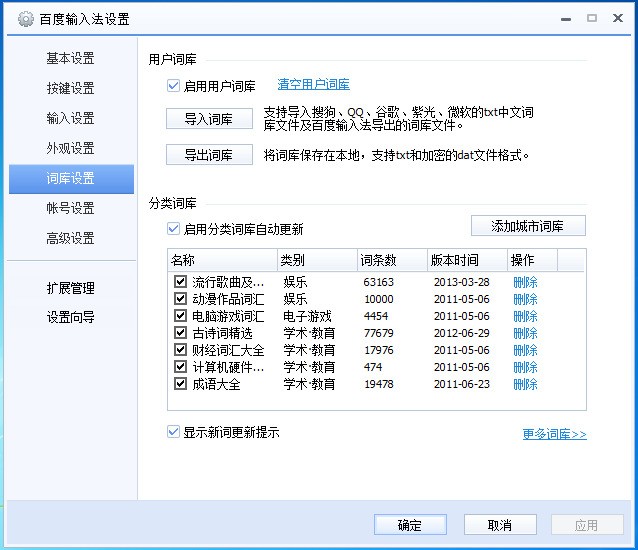The image size is (638, 550).
Task: Go to the 帐号设置 section
Action: tap(70, 208)
